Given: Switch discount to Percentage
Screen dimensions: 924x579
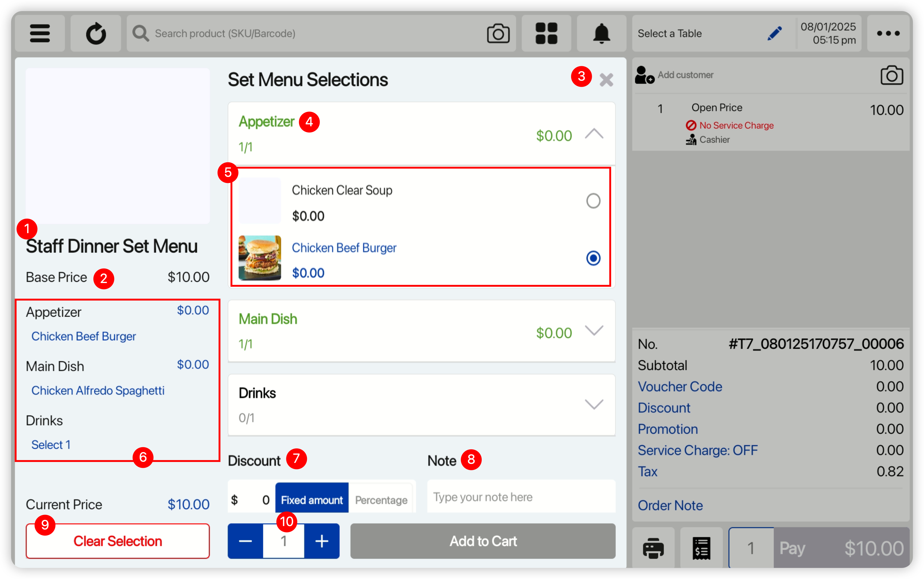Looking at the screenshot, I should tap(381, 500).
